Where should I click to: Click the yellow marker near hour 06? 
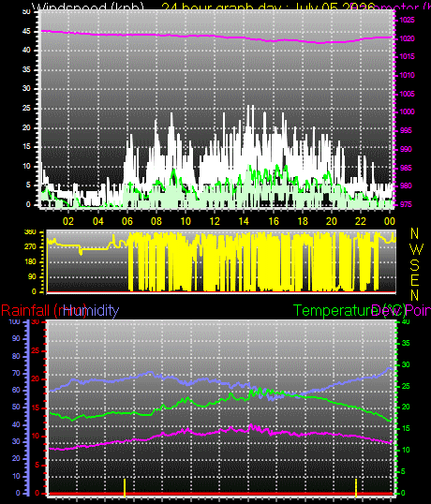click(125, 488)
